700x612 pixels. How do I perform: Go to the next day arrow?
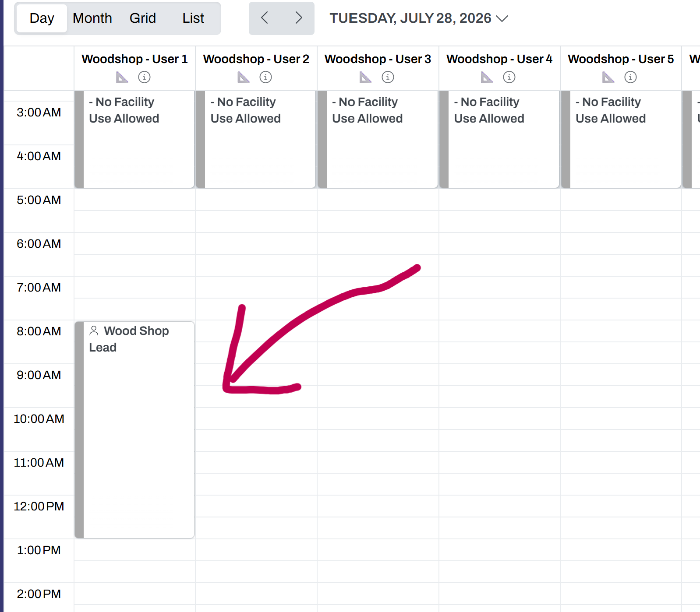point(298,18)
